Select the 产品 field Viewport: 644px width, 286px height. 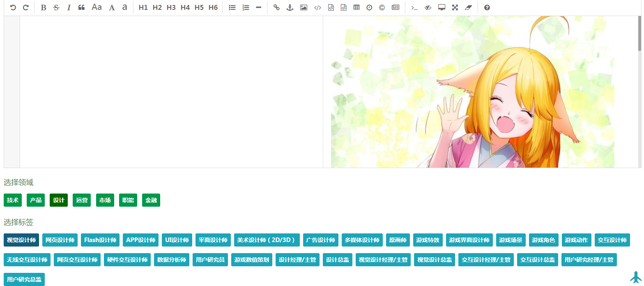pos(36,200)
